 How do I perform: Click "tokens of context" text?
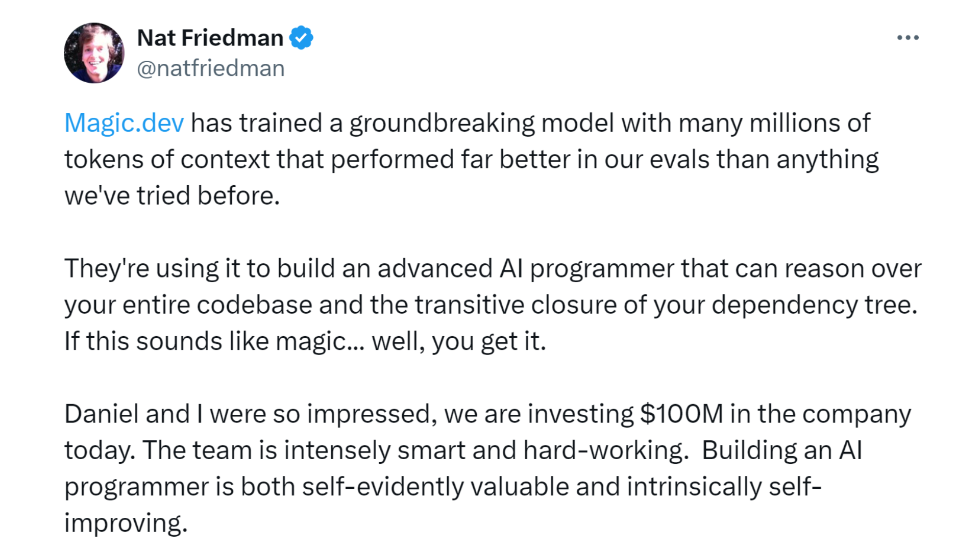(166, 160)
